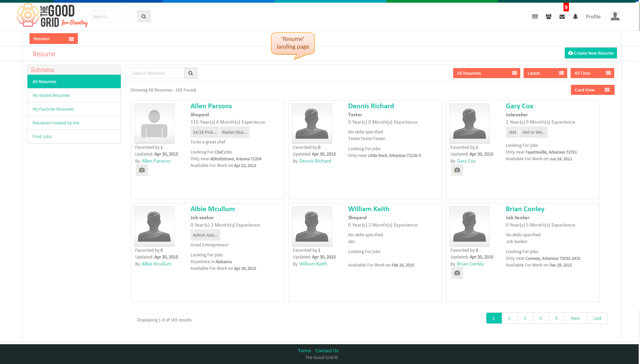The height and width of the screenshot is (364, 640).
Task: Click Dennis Richard profile thumbnail
Action: 312,124
